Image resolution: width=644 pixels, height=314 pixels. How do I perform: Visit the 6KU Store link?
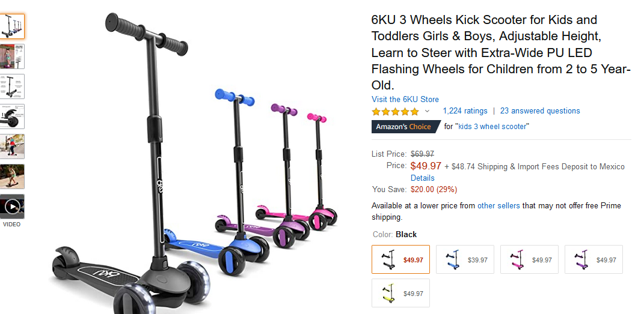[x=405, y=99]
